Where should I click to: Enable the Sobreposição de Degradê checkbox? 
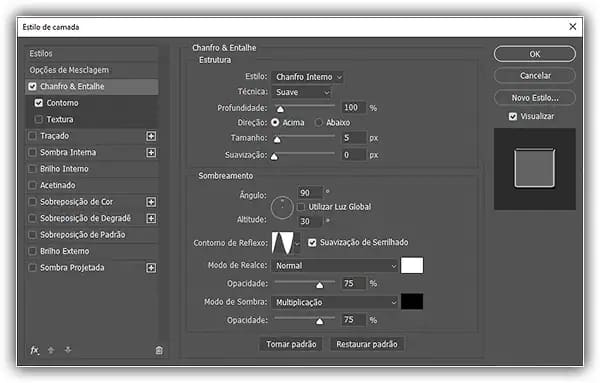pyautogui.click(x=33, y=218)
